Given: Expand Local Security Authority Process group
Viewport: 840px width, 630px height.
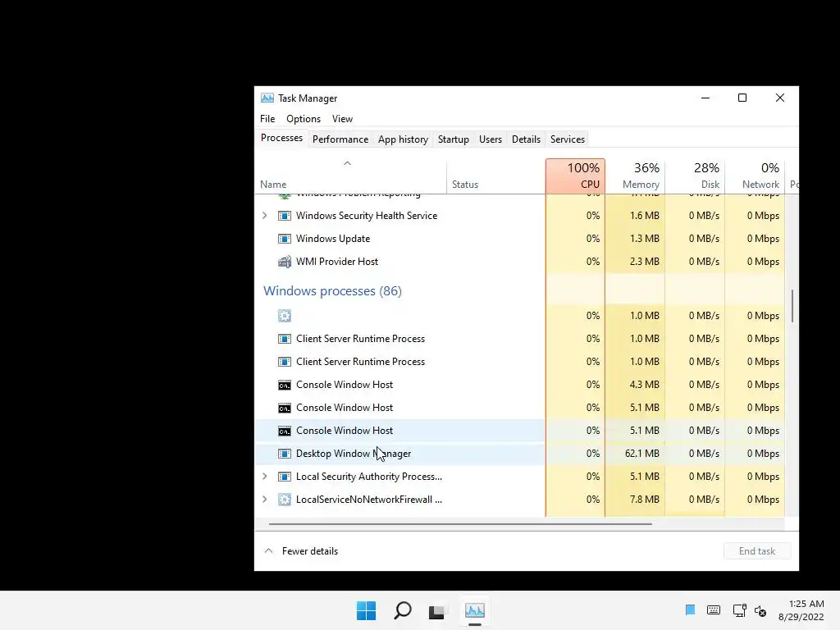Looking at the screenshot, I should coord(265,477).
